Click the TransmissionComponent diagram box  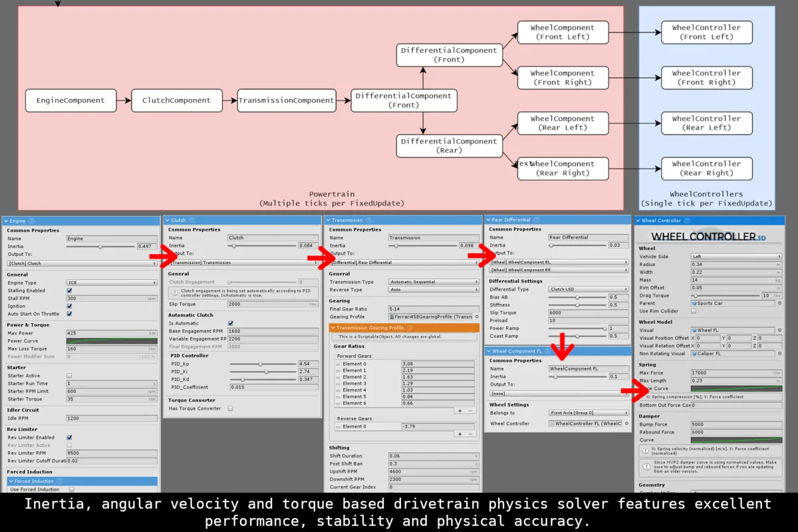pos(286,100)
